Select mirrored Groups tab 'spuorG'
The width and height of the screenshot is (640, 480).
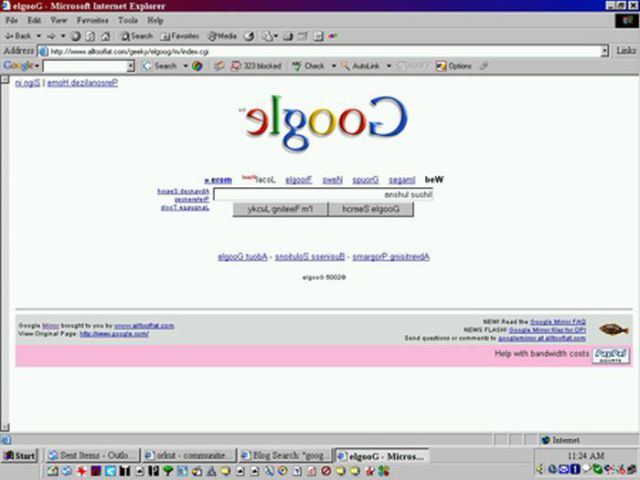point(365,180)
